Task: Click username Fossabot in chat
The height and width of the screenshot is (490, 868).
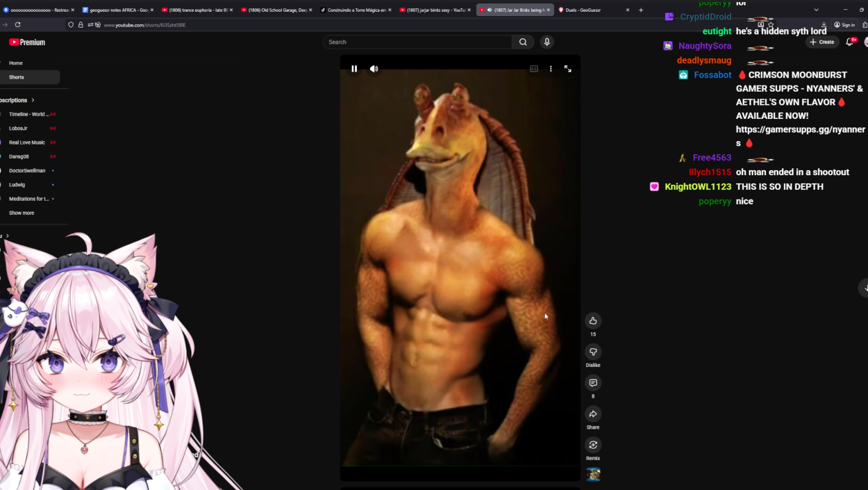Action: 712,75
